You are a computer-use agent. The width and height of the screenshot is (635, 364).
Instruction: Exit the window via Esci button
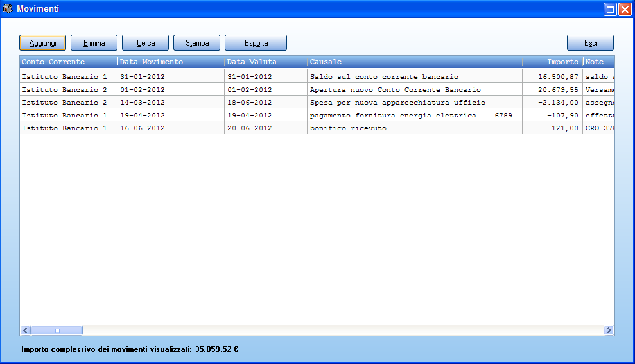click(x=590, y=42)
